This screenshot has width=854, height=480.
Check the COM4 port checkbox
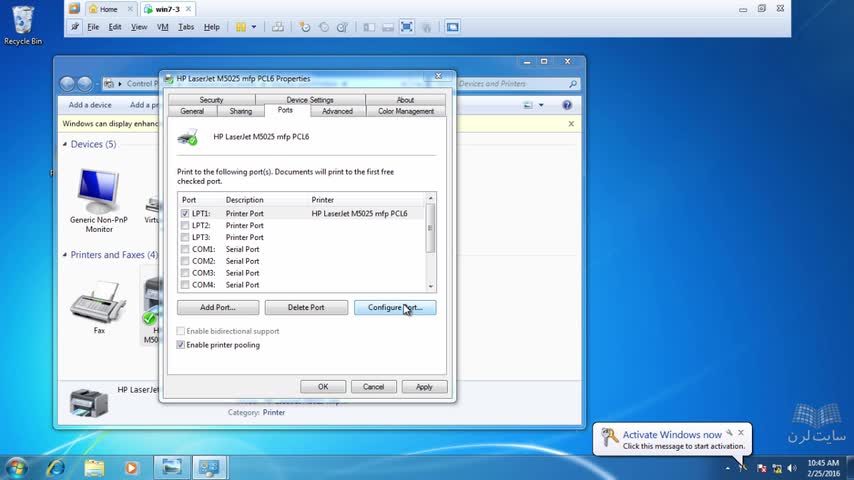pyautogui.click(x=185, y=285)
